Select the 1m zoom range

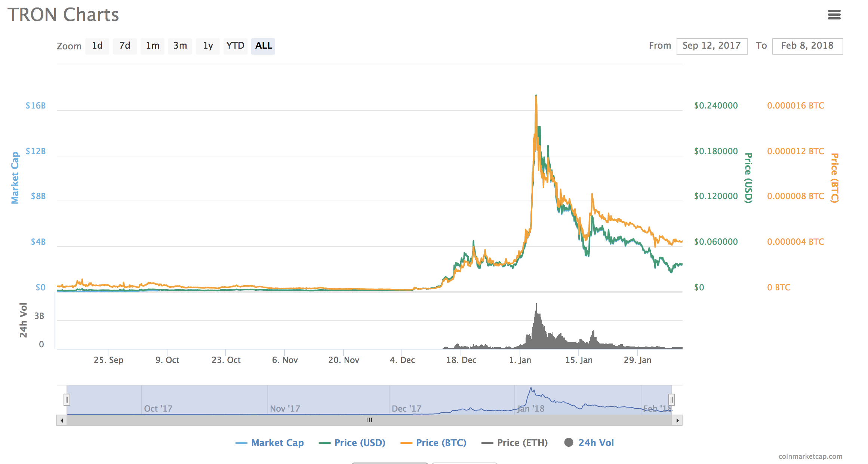(153, 46)
